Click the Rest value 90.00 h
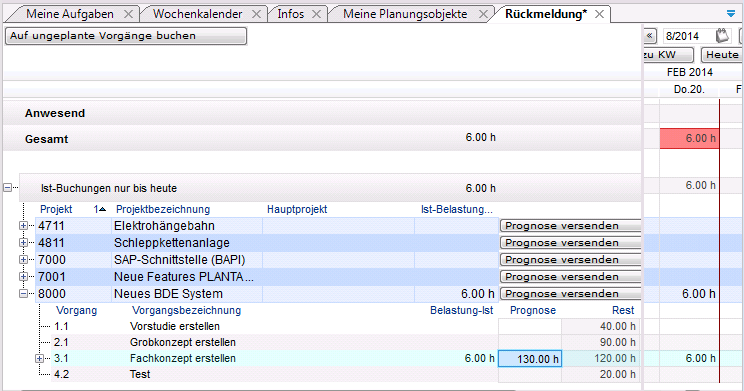This screenshot has height=391, width=744. tap(617, 343)
